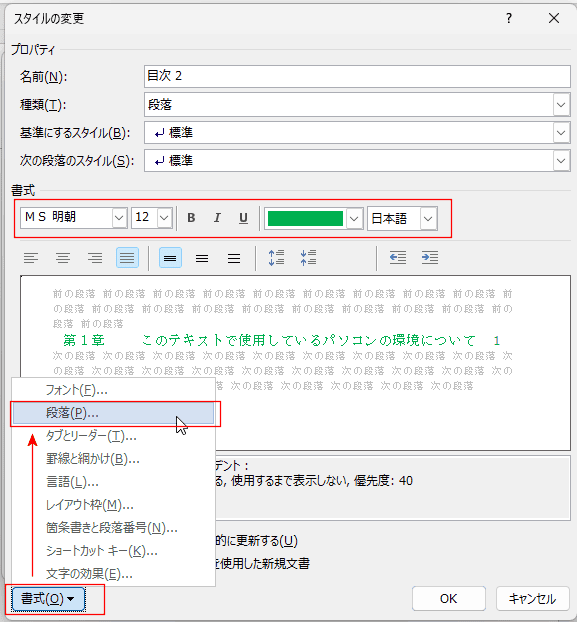Click the decrease indent icon

tap(398, 258)
